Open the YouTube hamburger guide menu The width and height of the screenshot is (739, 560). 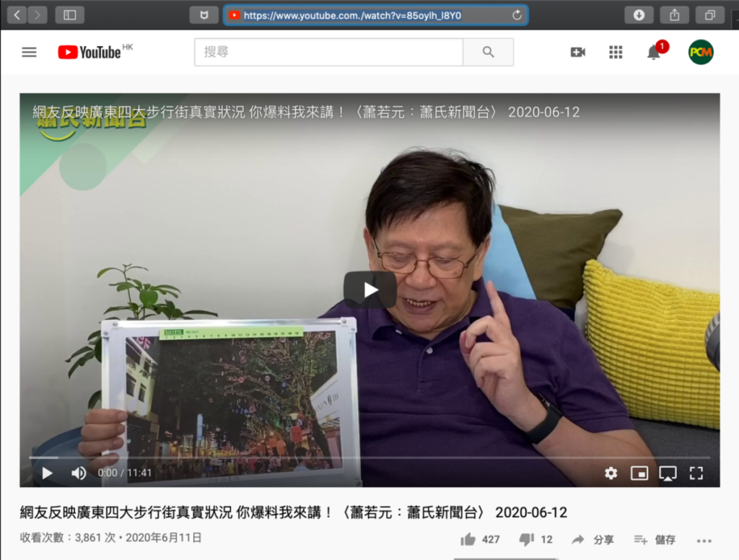[x=29, y=52]
